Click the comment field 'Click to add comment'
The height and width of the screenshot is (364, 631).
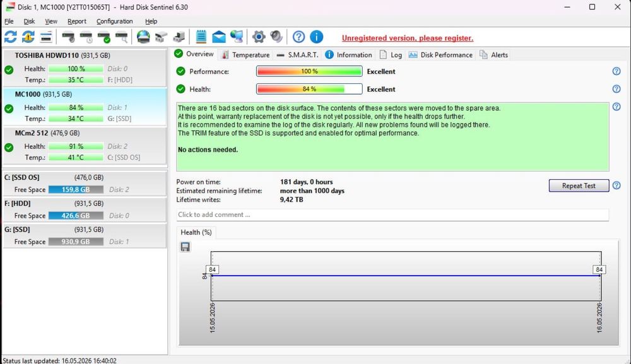point(392,214)
